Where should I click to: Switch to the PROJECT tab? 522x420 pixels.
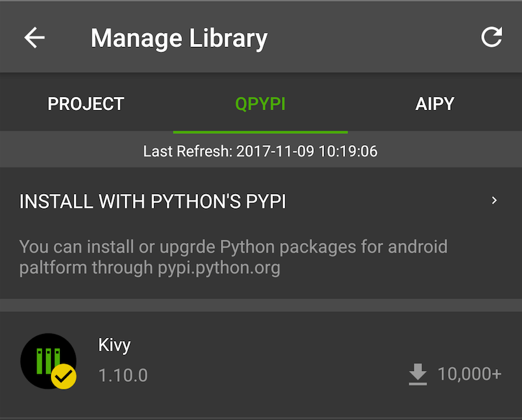coord(86,104)
